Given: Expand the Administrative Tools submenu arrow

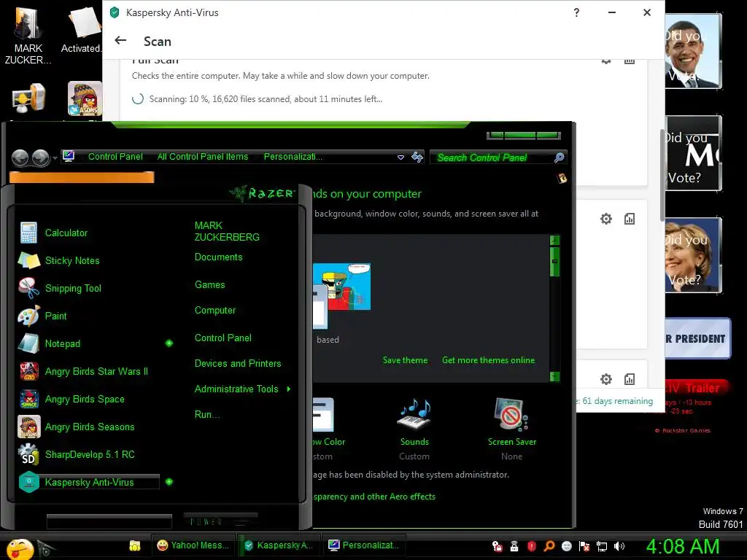Looking at the screenshot, I should point(289,389).
